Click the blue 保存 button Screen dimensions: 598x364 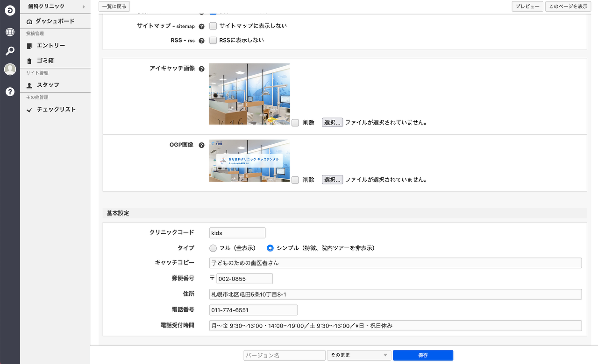423,356
